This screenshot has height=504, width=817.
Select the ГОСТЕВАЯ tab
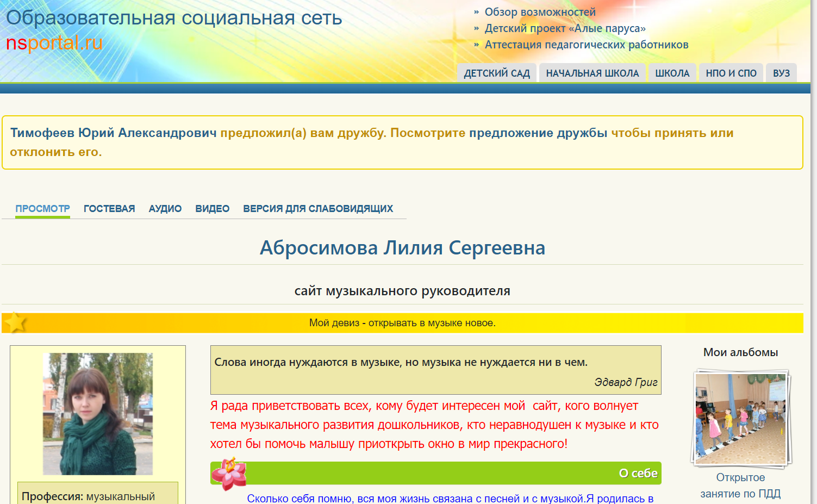[x=109, y=209]
